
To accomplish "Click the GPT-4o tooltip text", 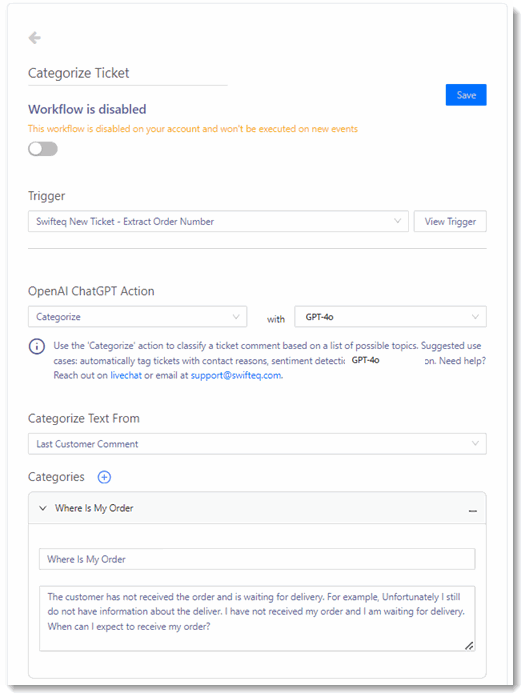I will coord(366,360).
